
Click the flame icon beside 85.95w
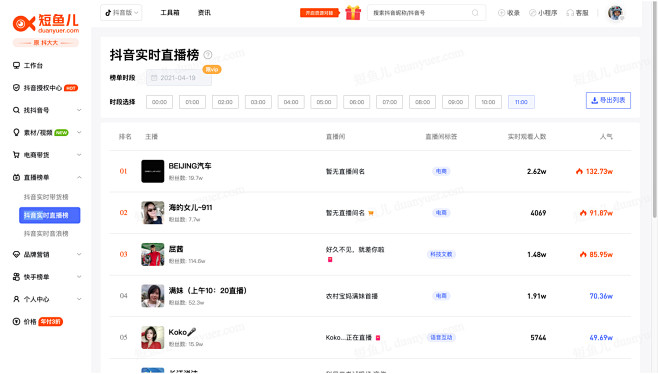(x=583, y=254)
